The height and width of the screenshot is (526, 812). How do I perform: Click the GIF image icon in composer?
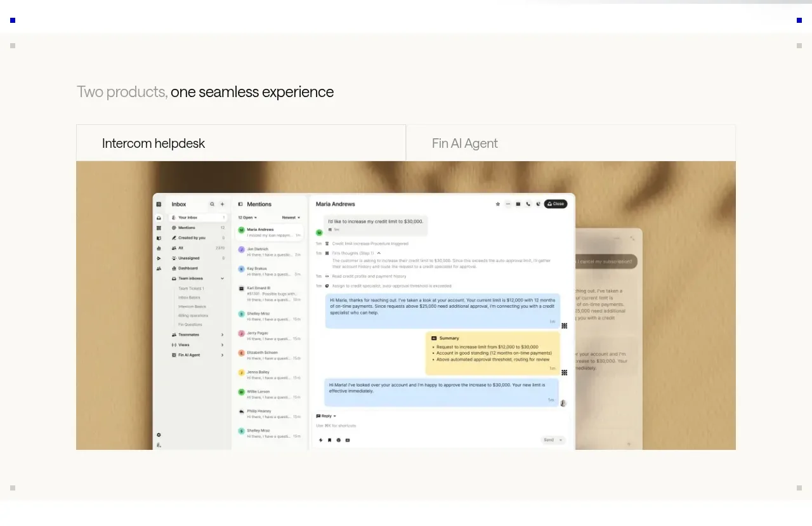pos(348,440)
